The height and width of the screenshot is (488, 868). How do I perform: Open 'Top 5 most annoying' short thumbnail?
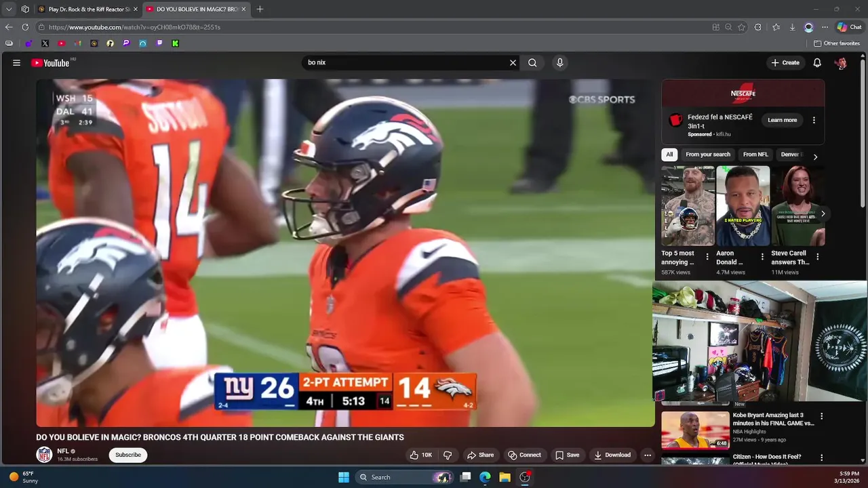(x=688, y=205)
